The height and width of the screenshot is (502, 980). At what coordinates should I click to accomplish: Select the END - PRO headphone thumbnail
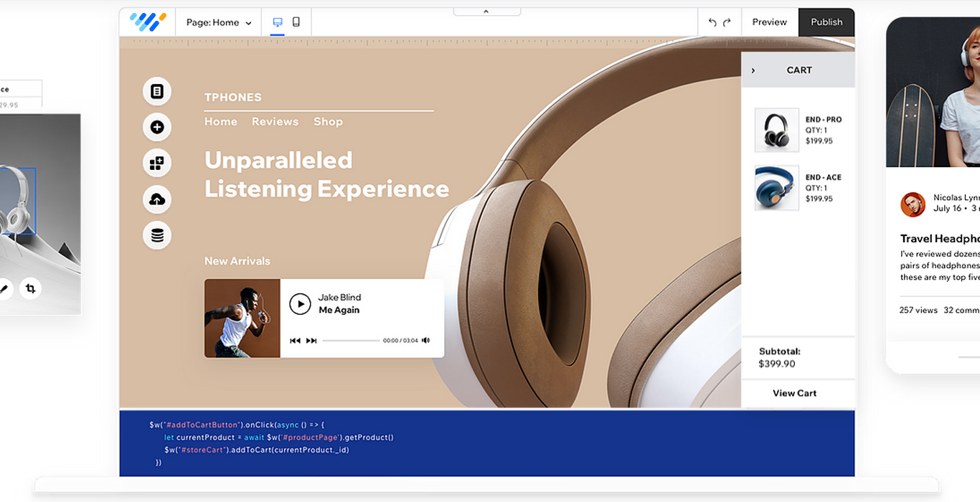coord(776,131)
